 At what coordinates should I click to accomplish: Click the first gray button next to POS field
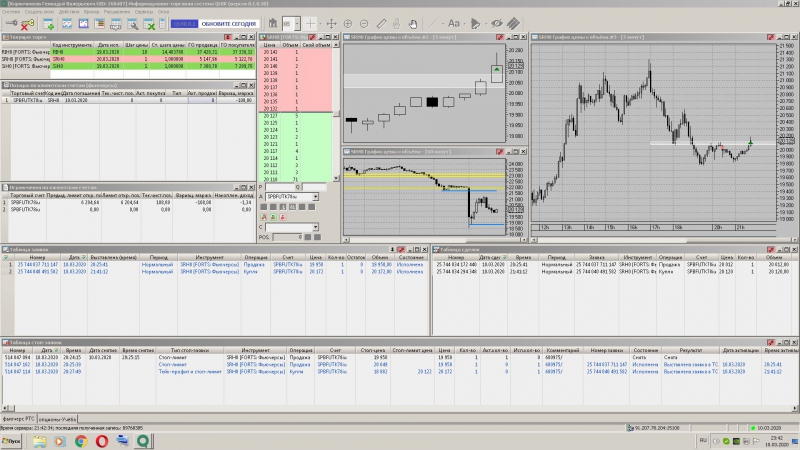click(x=308, y=237)
